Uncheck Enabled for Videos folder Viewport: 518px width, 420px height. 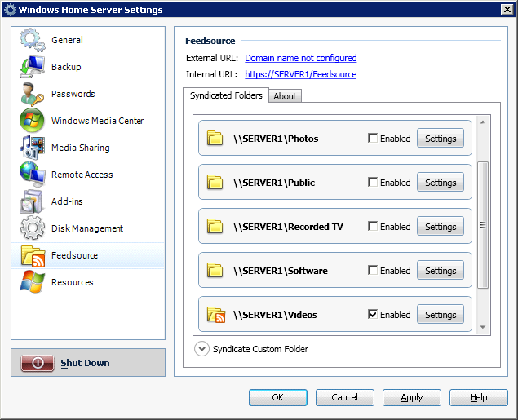click(373, 314)
